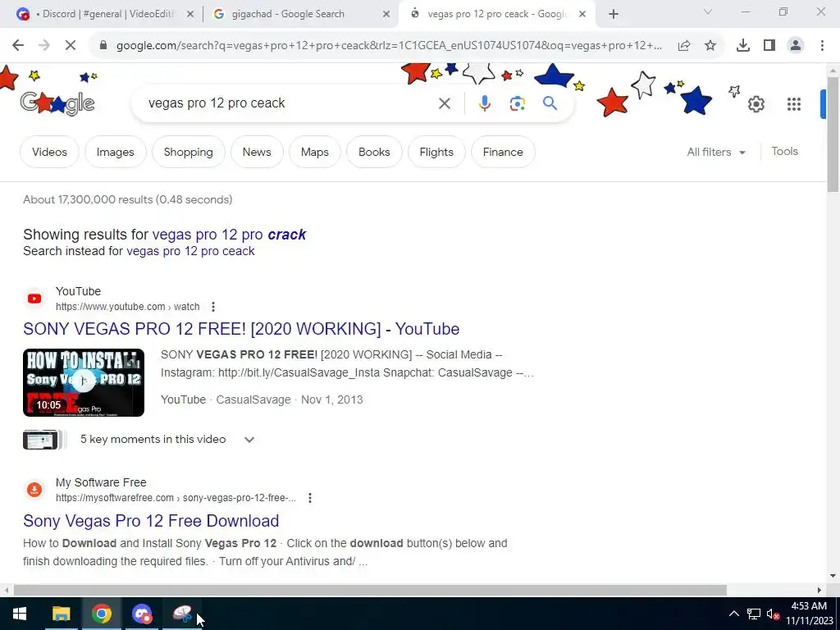Click the muted volume tray icon
Screen dimensions: 840x630
click(773, 614)
